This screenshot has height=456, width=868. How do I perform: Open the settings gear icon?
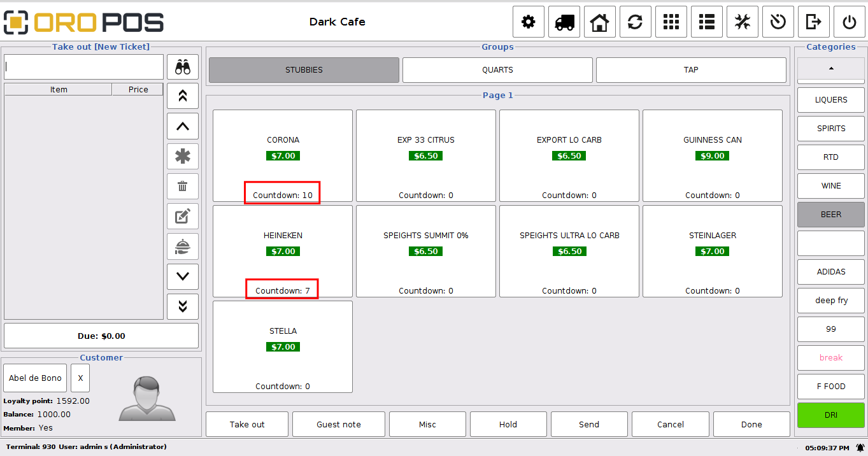529,22
